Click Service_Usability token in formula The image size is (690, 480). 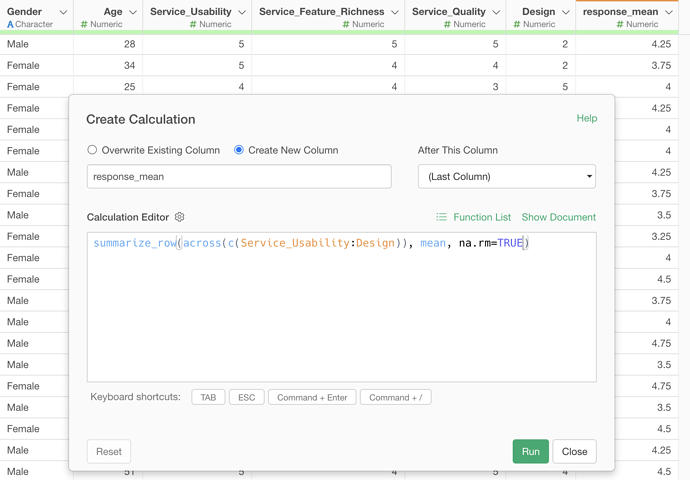click(294, 243)
